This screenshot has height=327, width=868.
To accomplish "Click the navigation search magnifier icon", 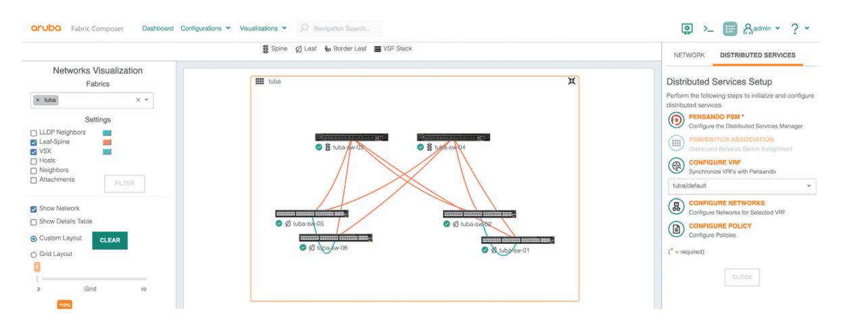I will pyautogui.click(x=305, y=28).
